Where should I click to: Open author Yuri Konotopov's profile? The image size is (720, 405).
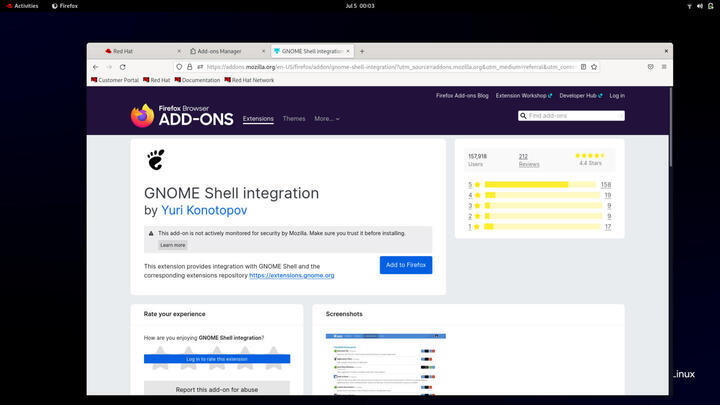pos(204,210)
